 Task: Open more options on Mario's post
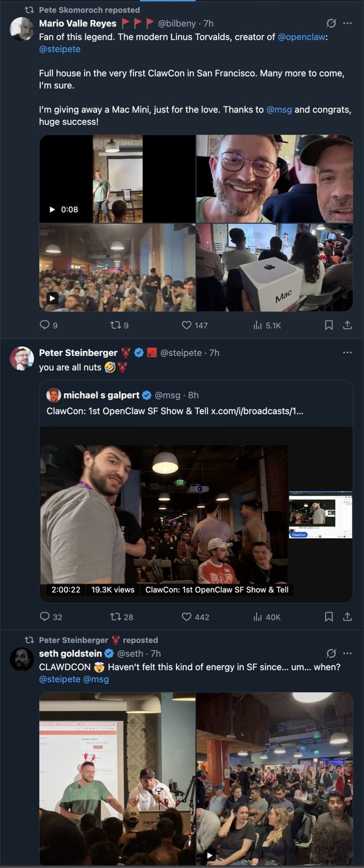pos(347,23)
